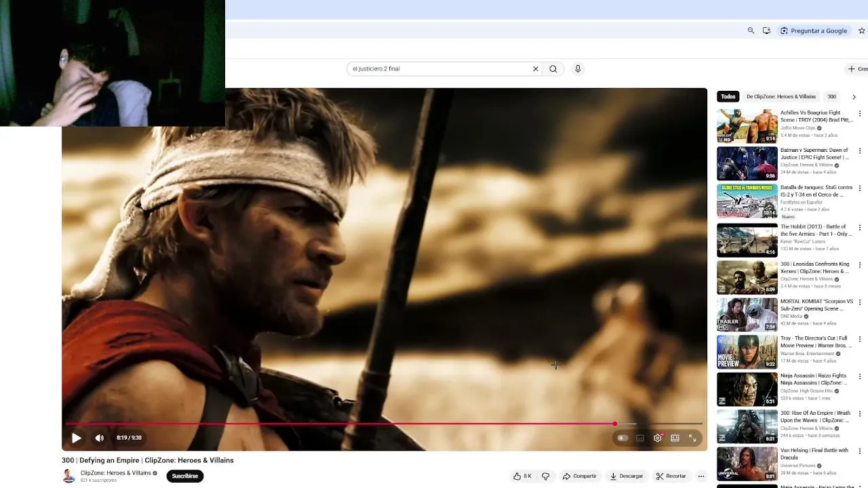Open Achilles Vs Boagrius Fight Scene thumbnail

click(x=747, y=126)
